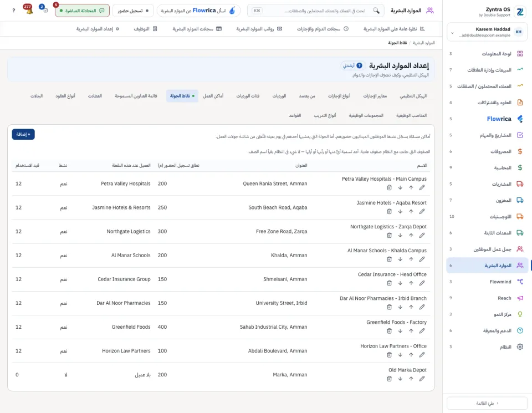The height and width of the screenshot is (413, 532).
Task: Open Reach in the sidebar
Action: coord(487,298)
